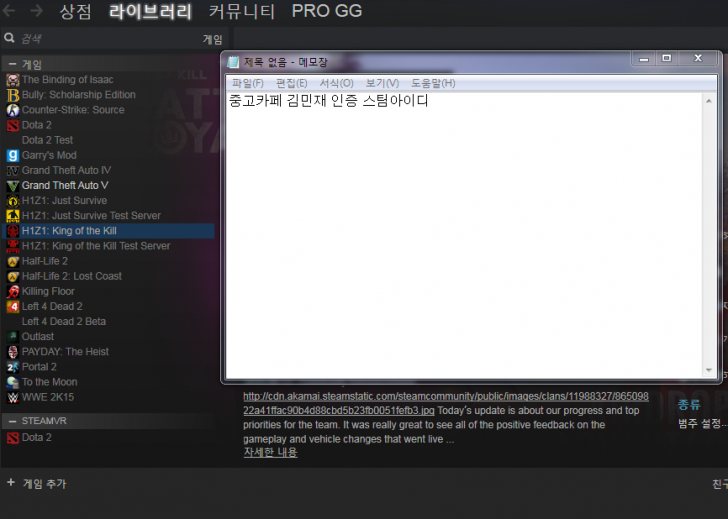Screen dimensions: 728x519
Task: Switch to the 커뮤니티 tab
Action: pos(241,12)
